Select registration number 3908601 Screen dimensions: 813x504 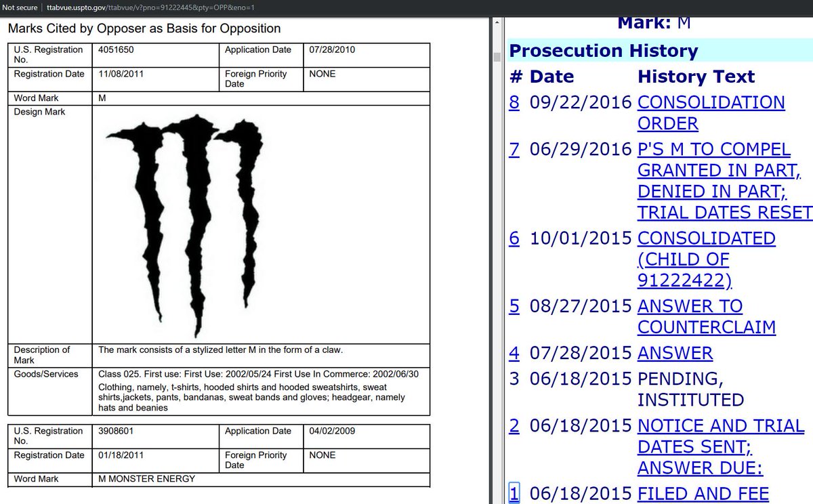click(114, 431)
